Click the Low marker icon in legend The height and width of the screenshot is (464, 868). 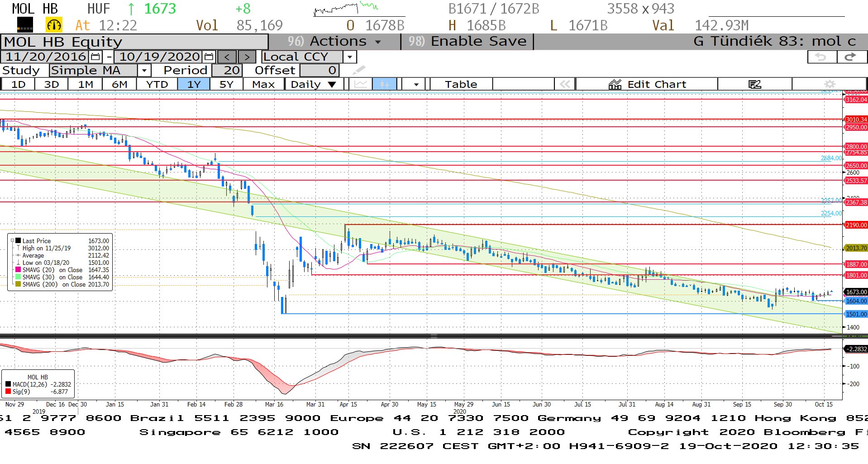tap(18, 263)
